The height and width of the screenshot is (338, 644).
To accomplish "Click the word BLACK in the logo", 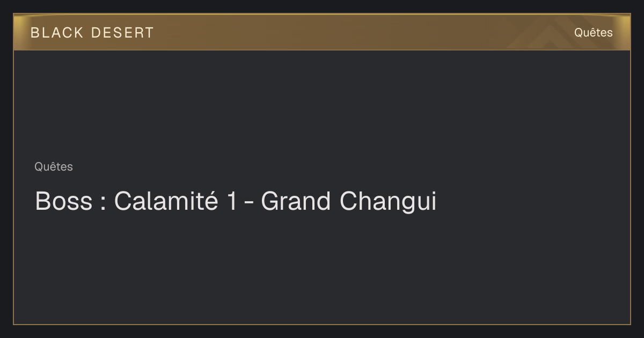I will [57, 33].
